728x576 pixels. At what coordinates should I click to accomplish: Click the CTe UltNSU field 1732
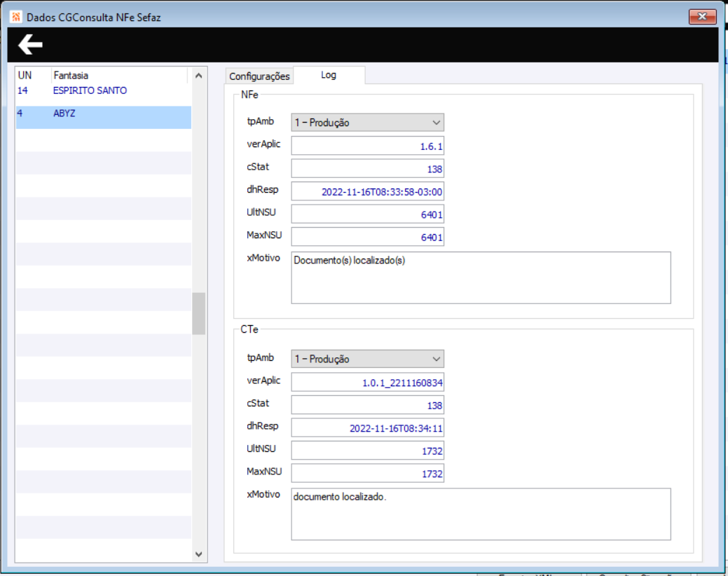(x=367, y=450)
